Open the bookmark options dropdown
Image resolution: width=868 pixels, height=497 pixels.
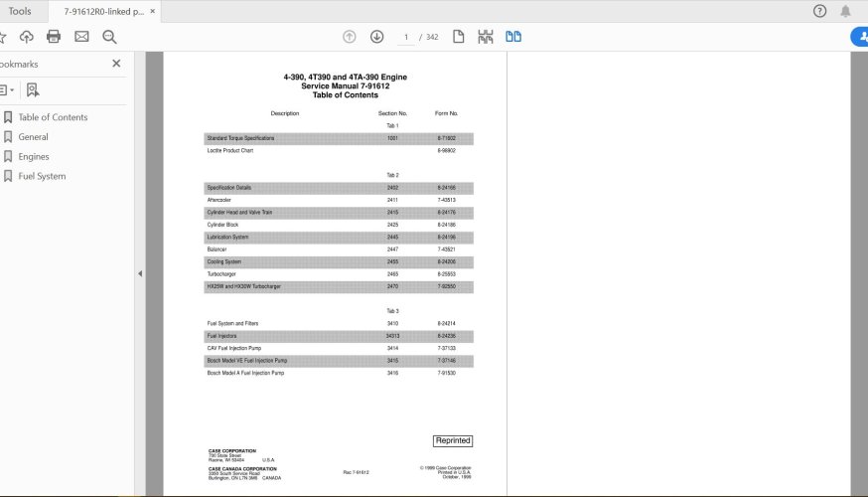pos(5,89)
